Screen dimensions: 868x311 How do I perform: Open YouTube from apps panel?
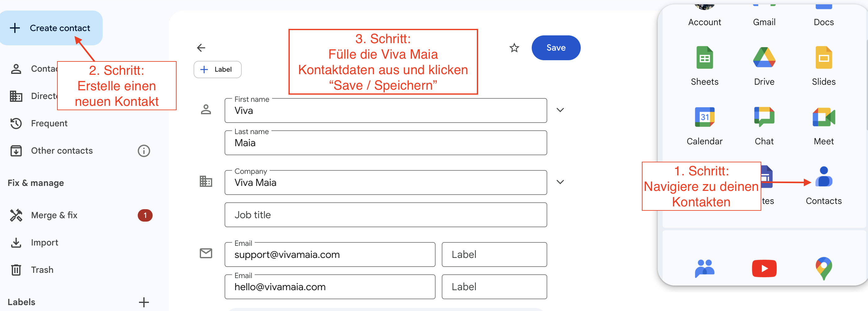point(764,268)
